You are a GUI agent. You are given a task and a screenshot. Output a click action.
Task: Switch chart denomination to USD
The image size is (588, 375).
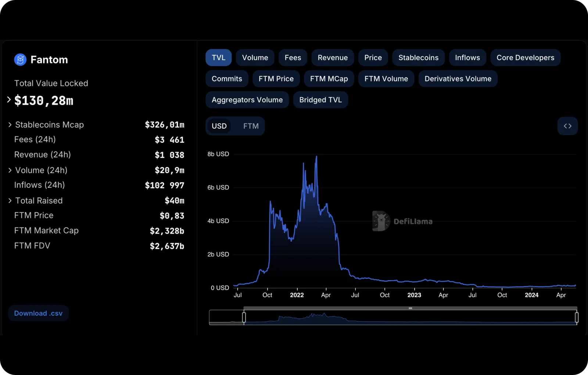219,126
